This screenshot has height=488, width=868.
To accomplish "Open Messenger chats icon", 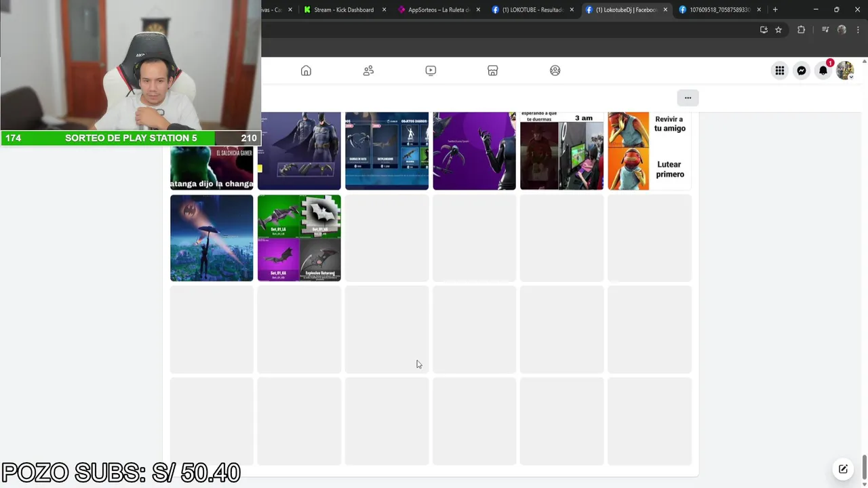I will pos(802,70).
